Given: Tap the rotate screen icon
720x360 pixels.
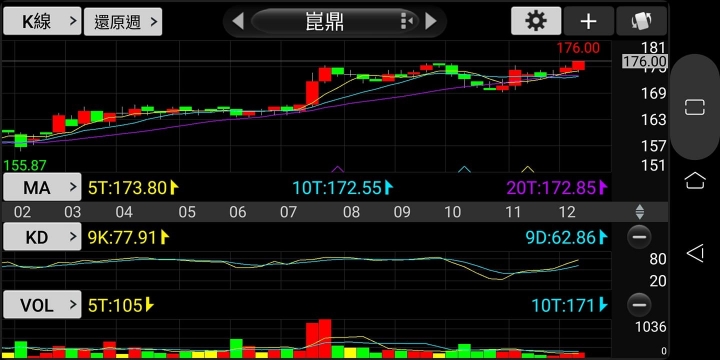Looking at the screenshot, I should pos(641,21).
